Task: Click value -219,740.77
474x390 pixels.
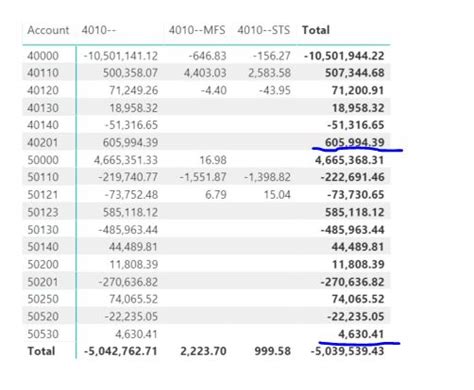Action: [128, 177]
